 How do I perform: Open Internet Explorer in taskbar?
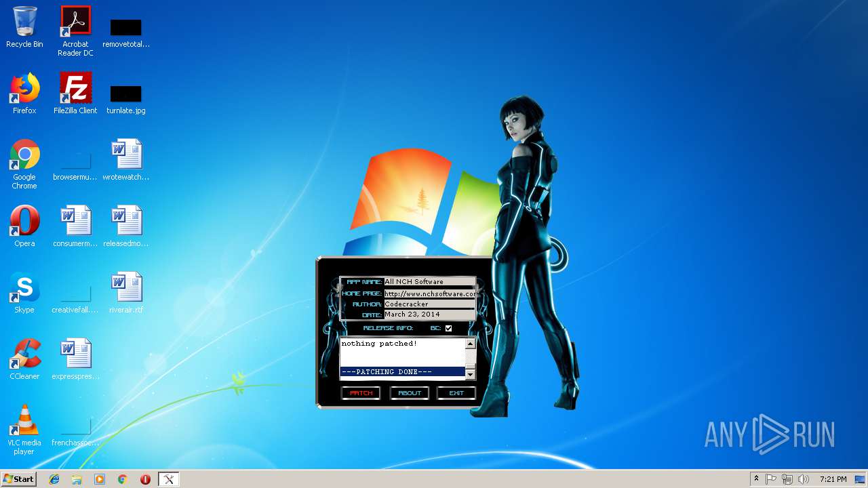tap(54, 479)
